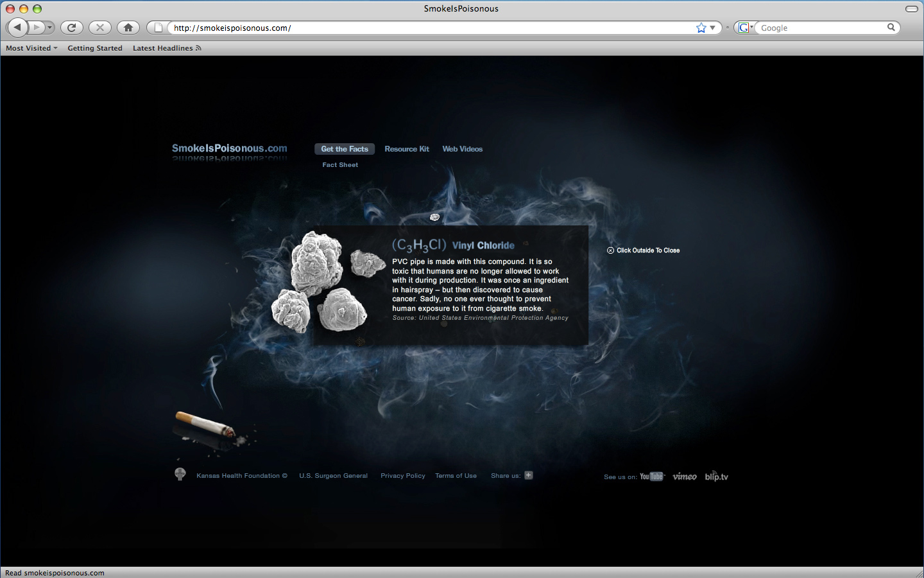The width and height of the screenshot is (924, 578).
Task: Bookmark this page with the star icon
Action: click(x=701, y=28)
